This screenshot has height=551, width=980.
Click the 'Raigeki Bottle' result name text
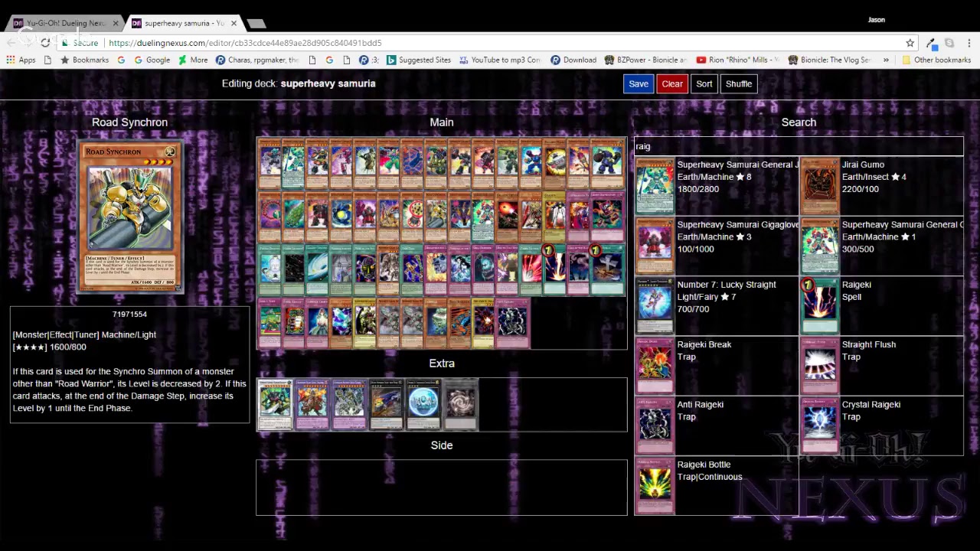(x=704, y=465)
